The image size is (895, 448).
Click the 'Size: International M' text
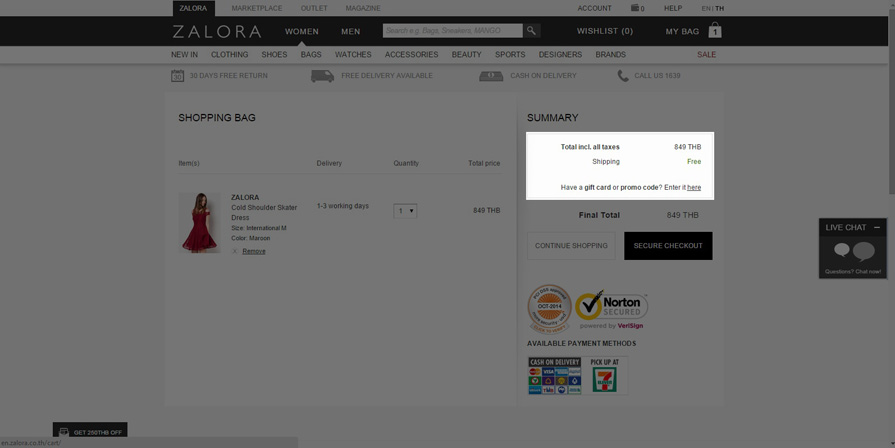coord(259,228)
